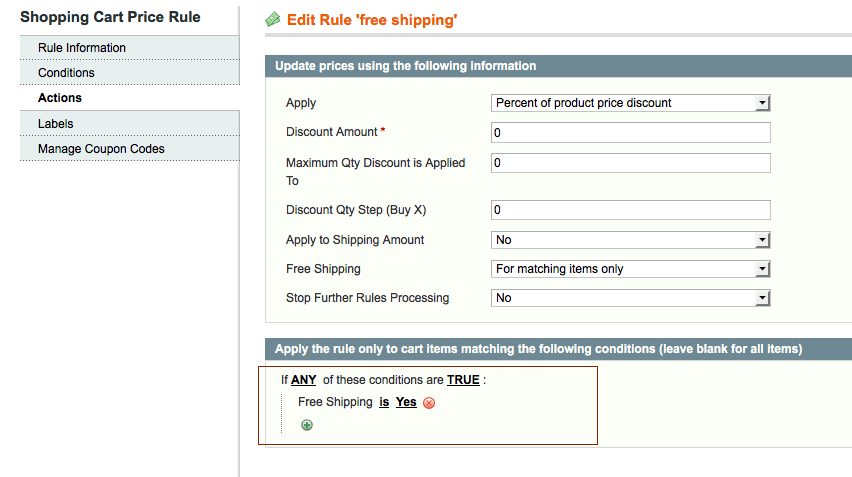This screenshot has height=477, width=852.
Task: Click the Discount Qty Step input field
Action: click(630, 210)
